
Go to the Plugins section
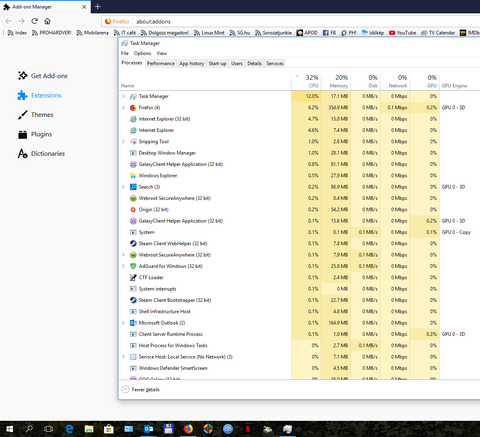pos(35,134)
